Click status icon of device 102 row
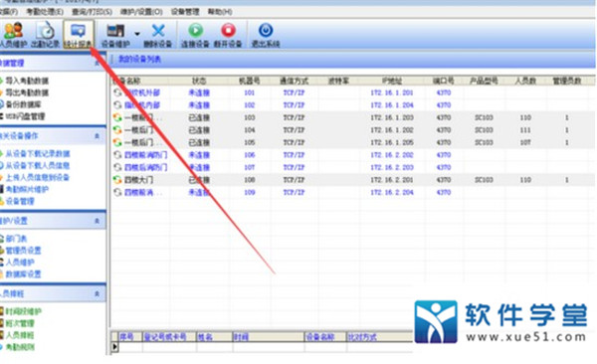The image size is (597, 364). tap(117, 104)
